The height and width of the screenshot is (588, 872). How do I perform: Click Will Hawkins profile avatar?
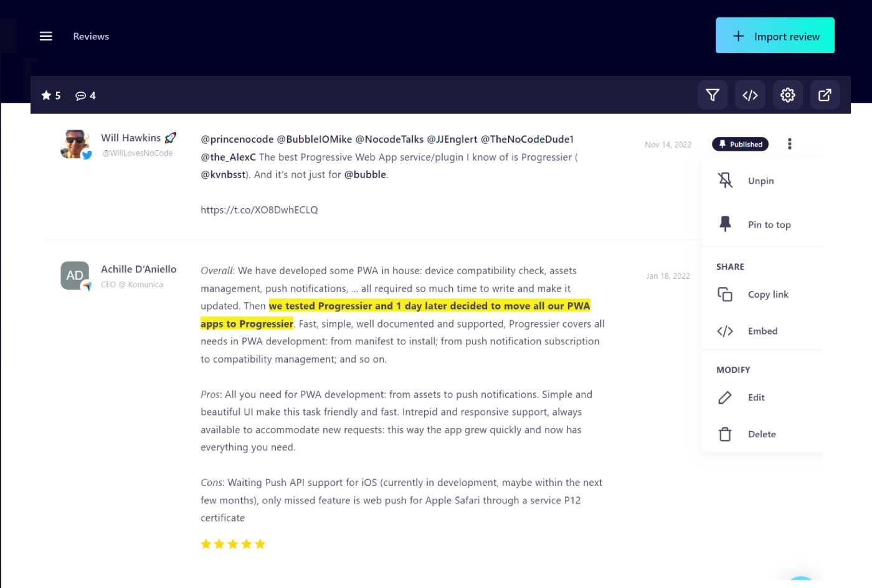click(x=75, y=144)
